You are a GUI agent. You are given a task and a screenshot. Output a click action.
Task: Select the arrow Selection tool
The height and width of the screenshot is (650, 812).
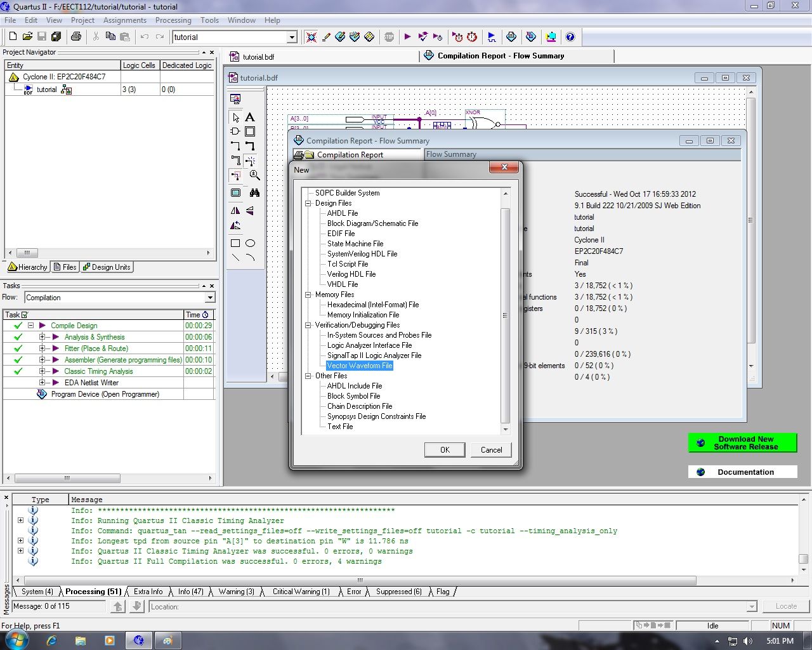[x=235, y=117]
